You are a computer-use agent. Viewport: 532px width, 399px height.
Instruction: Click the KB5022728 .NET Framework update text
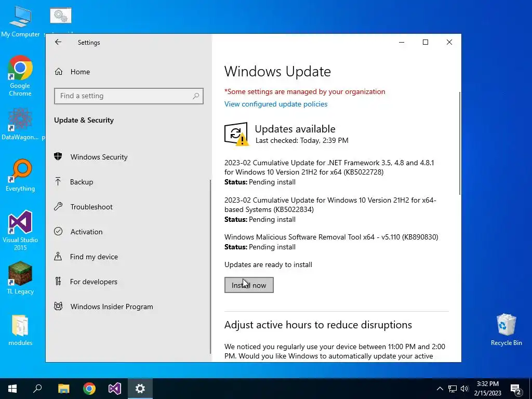click(x=329, y=167)
